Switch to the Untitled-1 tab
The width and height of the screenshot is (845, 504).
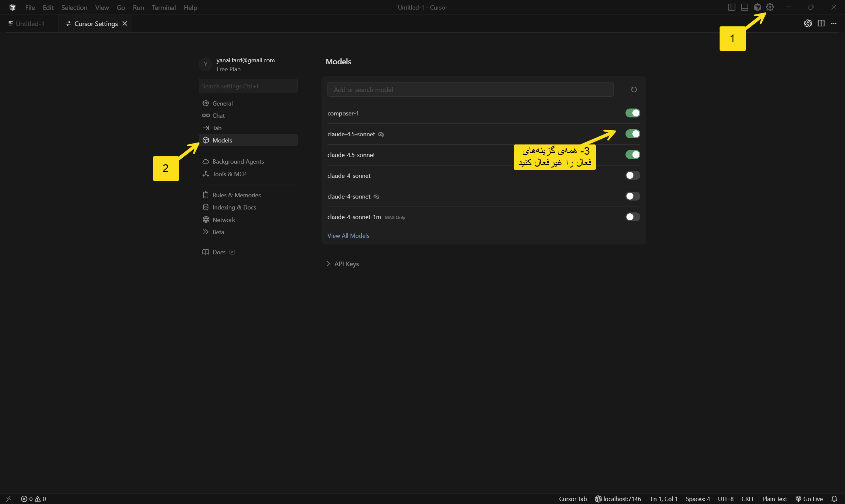29,23
